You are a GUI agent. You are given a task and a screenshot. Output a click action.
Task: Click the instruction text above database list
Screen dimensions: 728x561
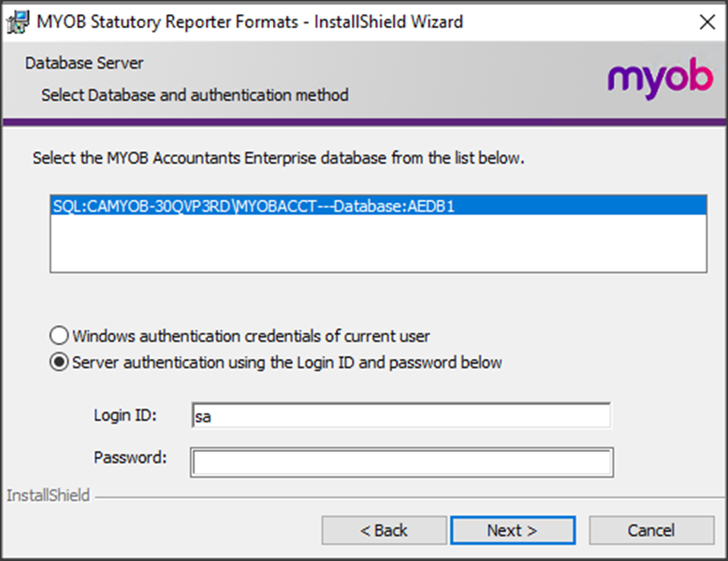click(x=279, y=158)
